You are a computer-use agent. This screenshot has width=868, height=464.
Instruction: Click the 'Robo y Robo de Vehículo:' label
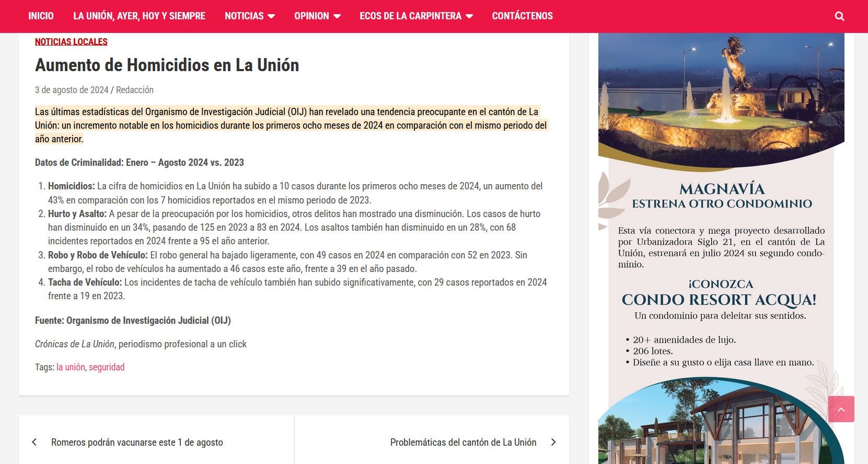click(98, 255)
